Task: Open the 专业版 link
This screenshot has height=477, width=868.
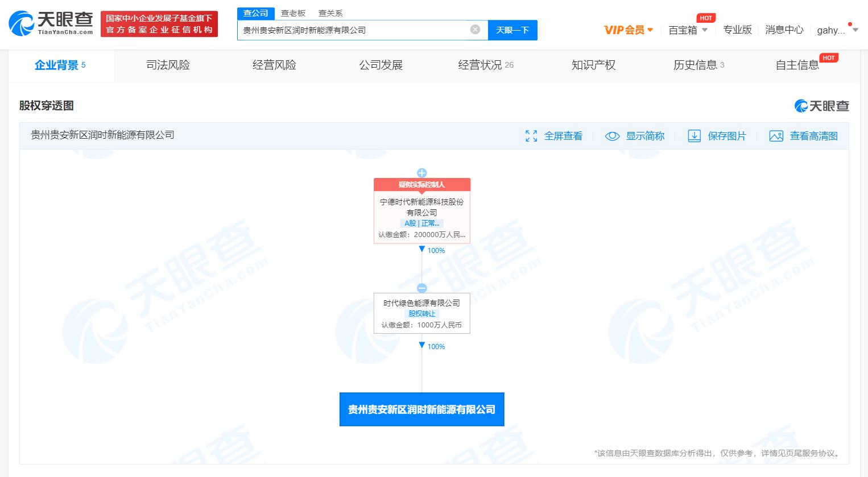Action: (x=737, y=30)
